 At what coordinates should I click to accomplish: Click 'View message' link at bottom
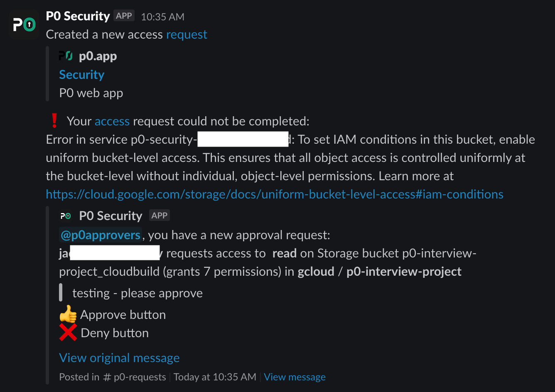click(295, 377)
